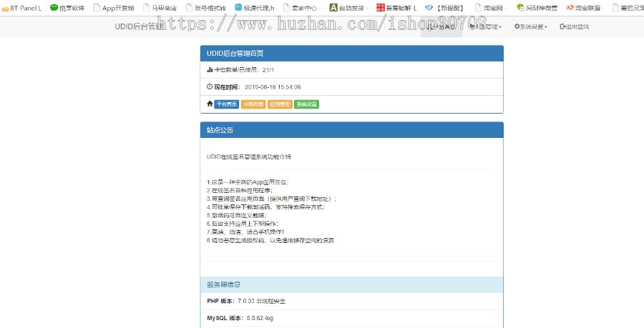Image resolution: width=644 pixels, height=328 pixels.
Task: Open the 极速代理 bookmark with blue icon
Action: [255, 8]
